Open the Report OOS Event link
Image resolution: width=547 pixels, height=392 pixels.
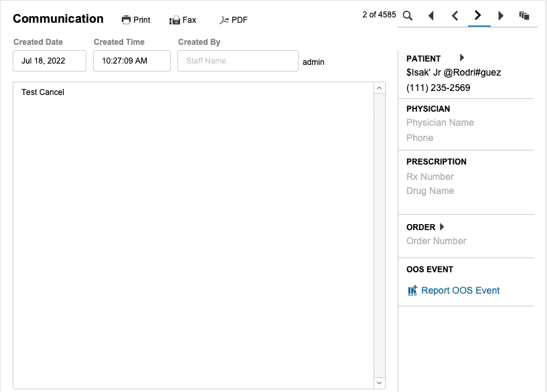460,290
